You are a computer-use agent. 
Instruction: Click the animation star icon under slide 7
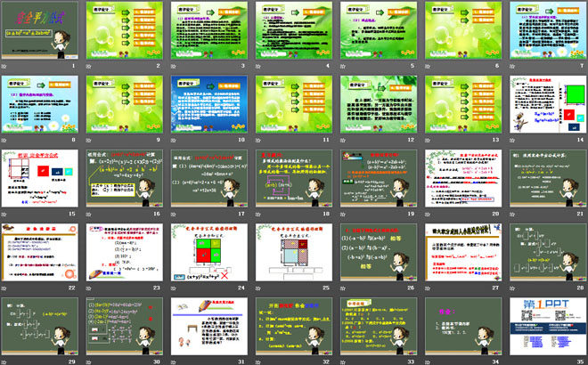(512, 67)
